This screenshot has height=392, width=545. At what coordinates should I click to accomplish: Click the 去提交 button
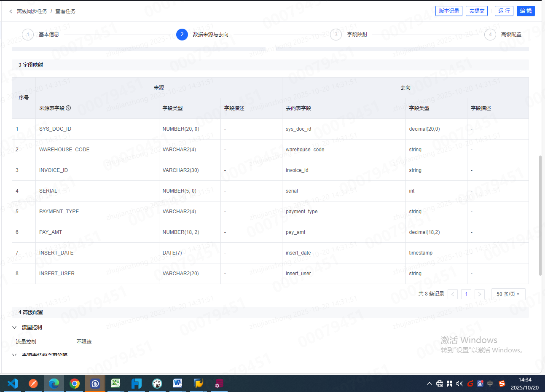point(477,11)
